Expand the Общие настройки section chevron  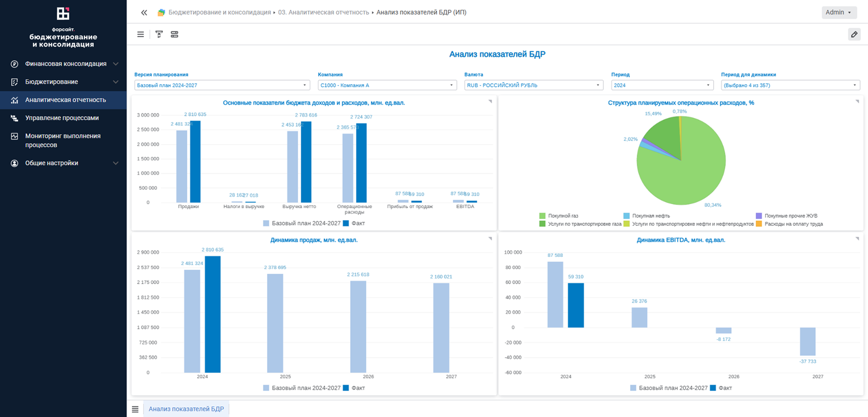click(116, 163)
